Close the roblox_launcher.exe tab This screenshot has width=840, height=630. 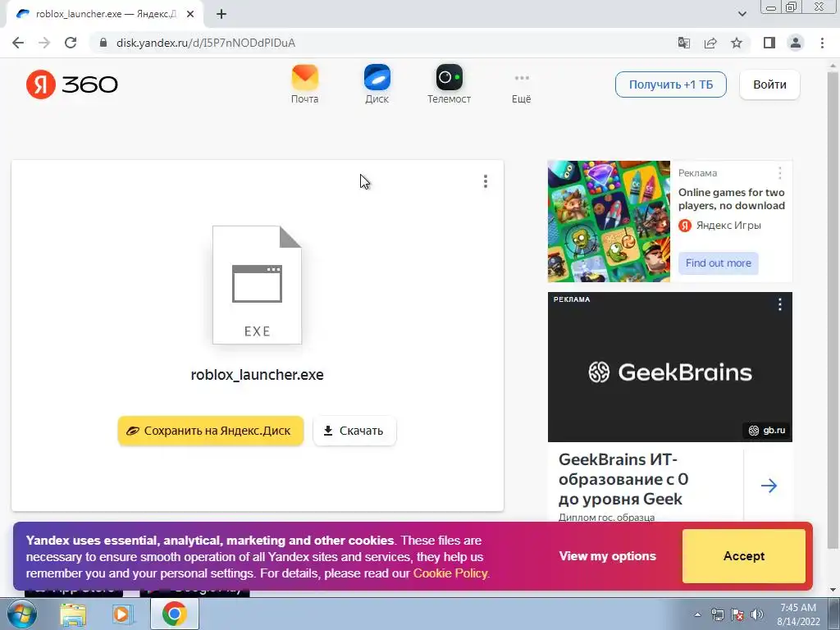[190, 15]
